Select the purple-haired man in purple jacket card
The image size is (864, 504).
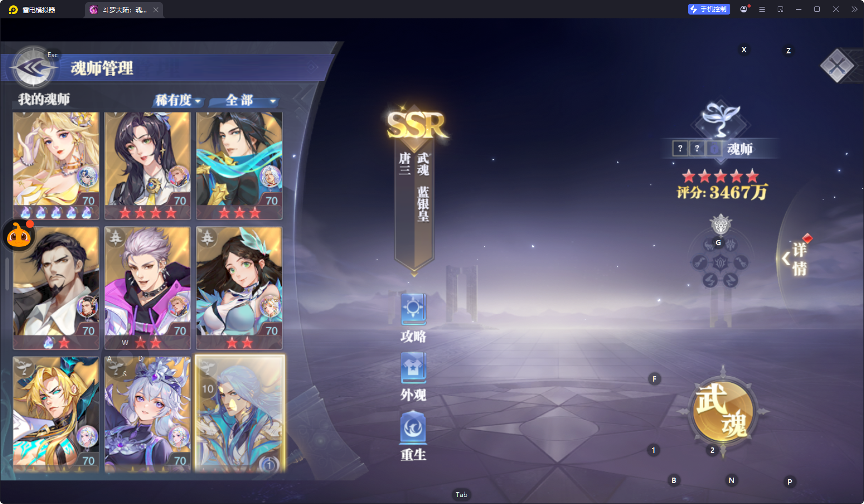[148, 288]
